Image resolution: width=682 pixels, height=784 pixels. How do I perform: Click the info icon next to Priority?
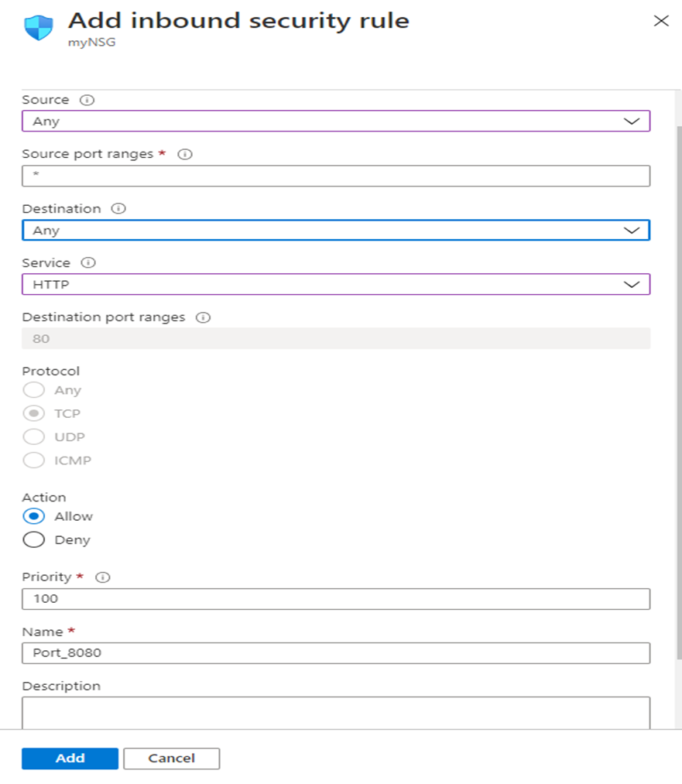[x=105, y=577]
